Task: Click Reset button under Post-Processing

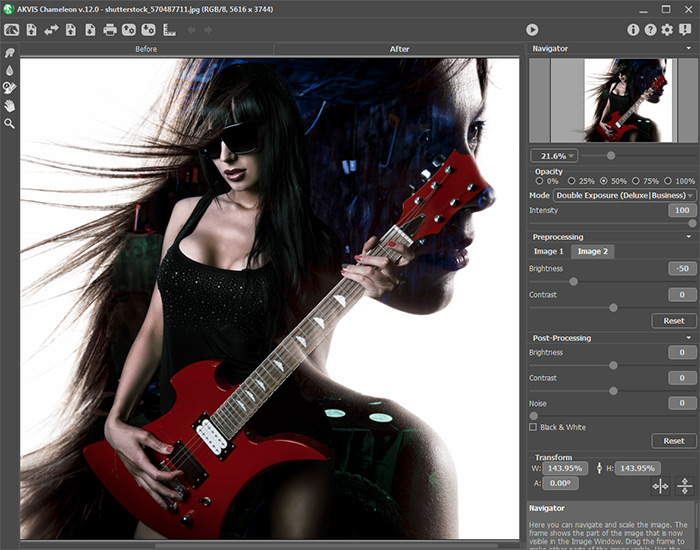Action: click(x=673, y=441)
